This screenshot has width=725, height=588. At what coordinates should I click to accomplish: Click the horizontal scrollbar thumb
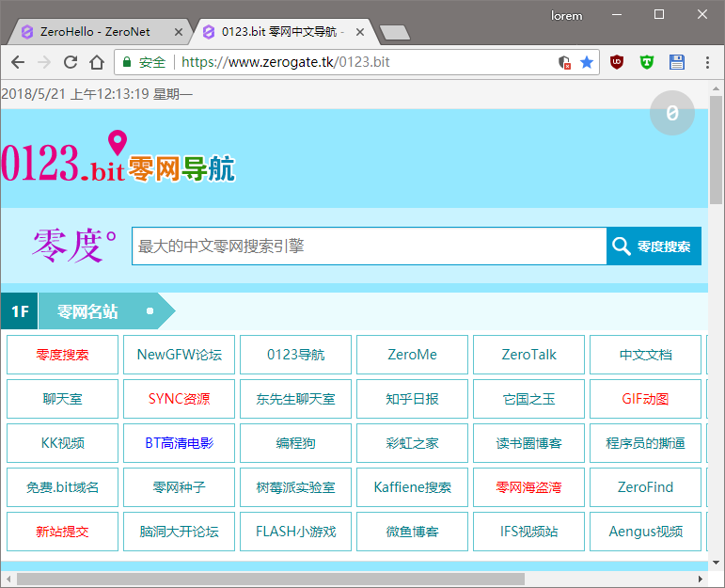[x=271, y=579]
